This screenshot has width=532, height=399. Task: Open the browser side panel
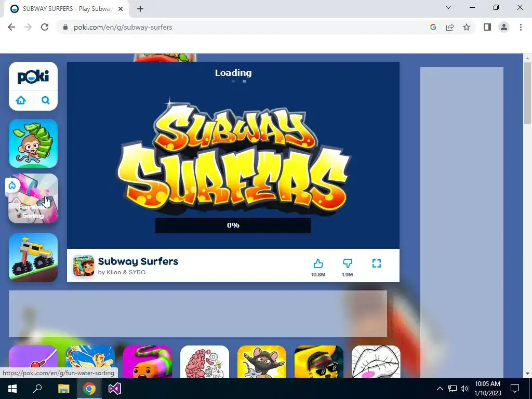(x=487, y=27)
